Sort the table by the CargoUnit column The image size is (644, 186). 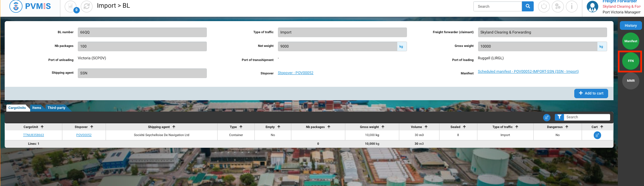[x=34, y=127]
